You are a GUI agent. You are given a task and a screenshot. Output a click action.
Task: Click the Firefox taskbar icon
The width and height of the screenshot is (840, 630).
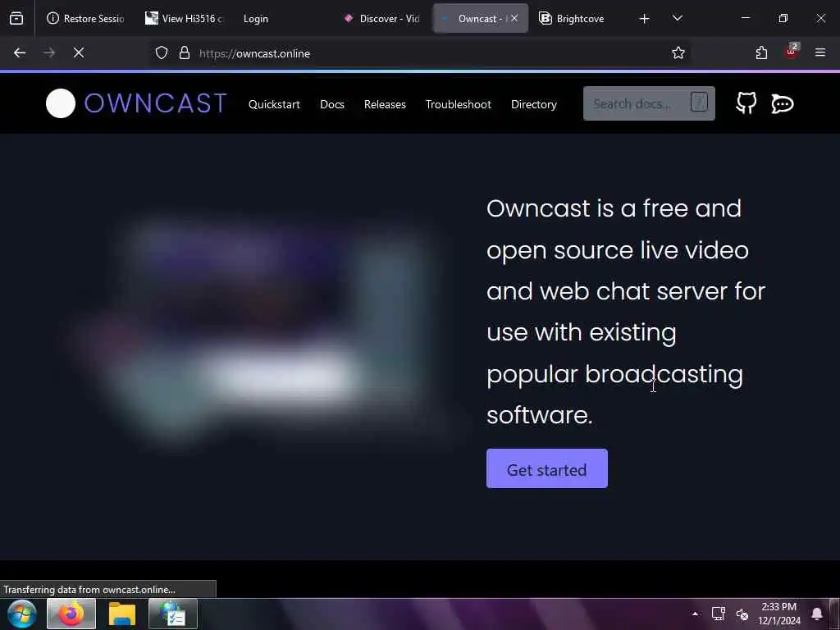point(71,614)
